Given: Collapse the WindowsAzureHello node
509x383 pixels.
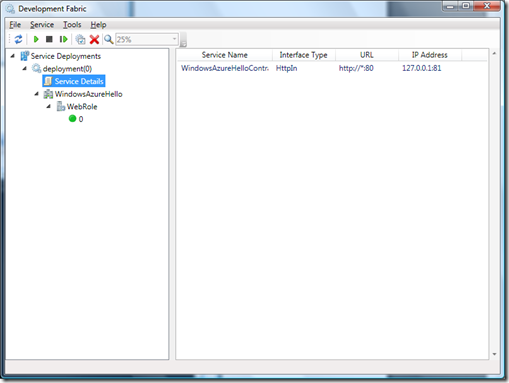Looking at the screenshot, I should pos(37,94).
